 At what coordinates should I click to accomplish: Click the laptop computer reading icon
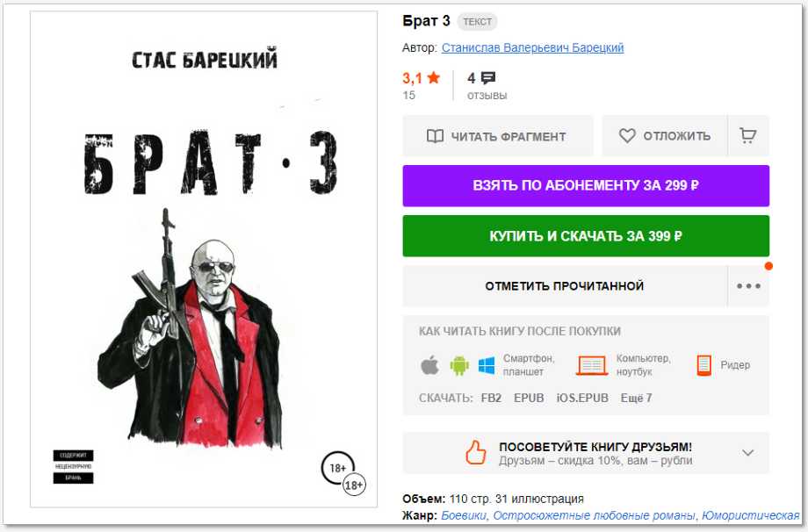coord(592,365)
